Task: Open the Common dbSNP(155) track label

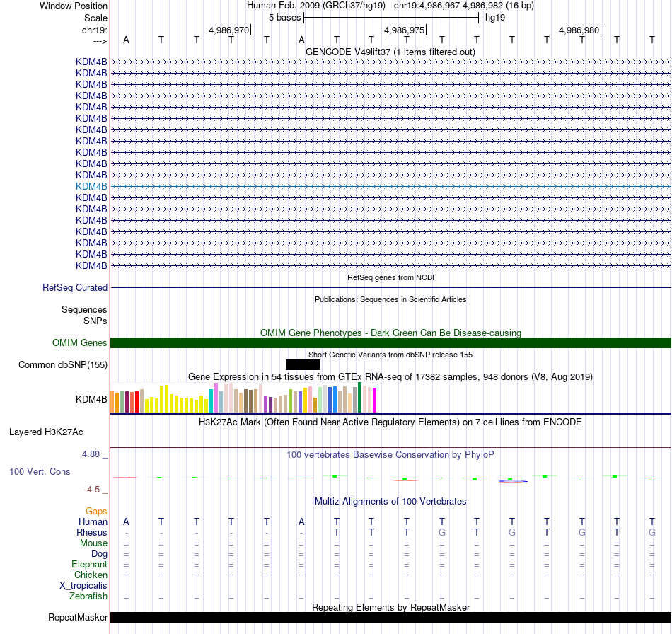Action: click(63, 365)
